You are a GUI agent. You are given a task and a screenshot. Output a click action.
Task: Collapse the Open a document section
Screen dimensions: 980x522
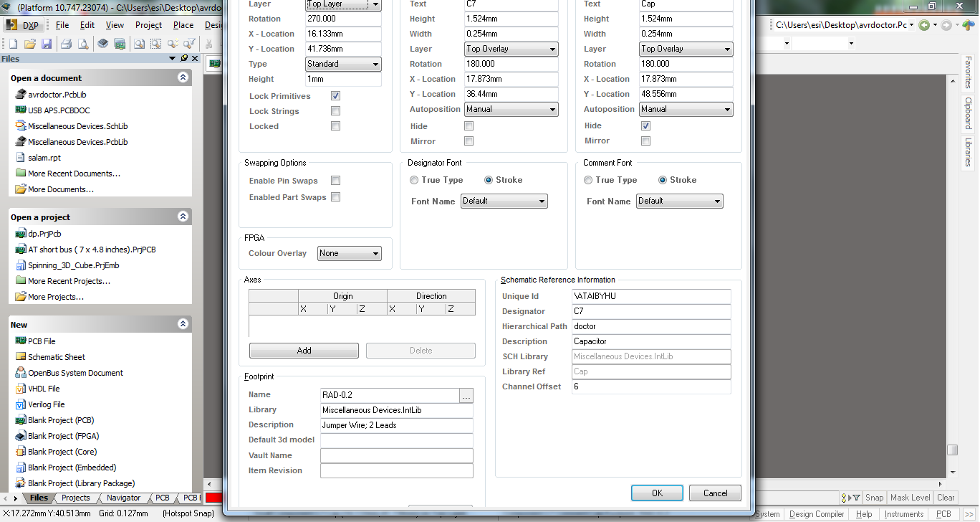point(183,77)
